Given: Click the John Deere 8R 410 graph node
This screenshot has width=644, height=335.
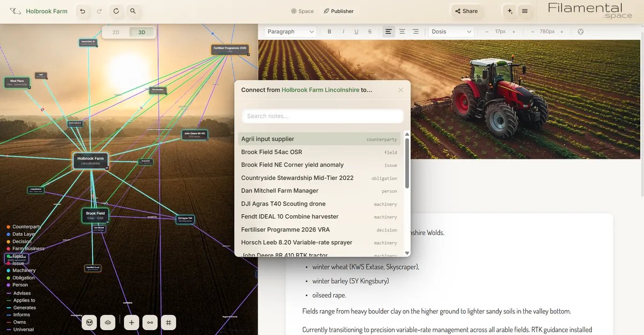Looking at the screenshot, I should (x=194, y=134).
